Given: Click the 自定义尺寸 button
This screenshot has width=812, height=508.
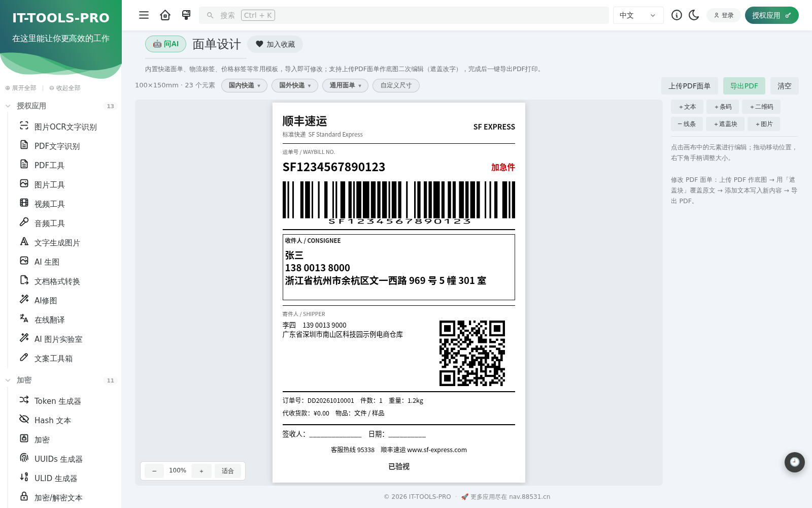Looking at the screenshot, I should pos(396,85).
